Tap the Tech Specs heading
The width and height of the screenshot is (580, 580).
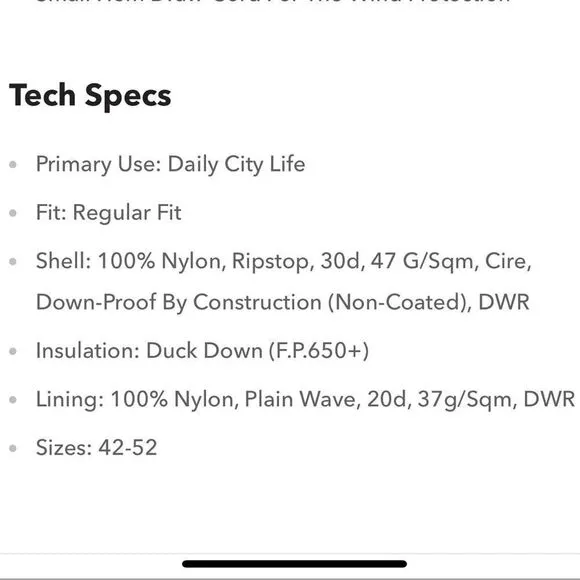coord(90,96)
